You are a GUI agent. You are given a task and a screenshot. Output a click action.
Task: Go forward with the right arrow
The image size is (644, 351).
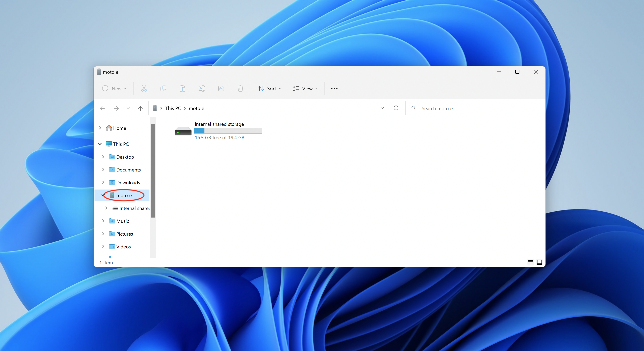[x=116, y=108]
